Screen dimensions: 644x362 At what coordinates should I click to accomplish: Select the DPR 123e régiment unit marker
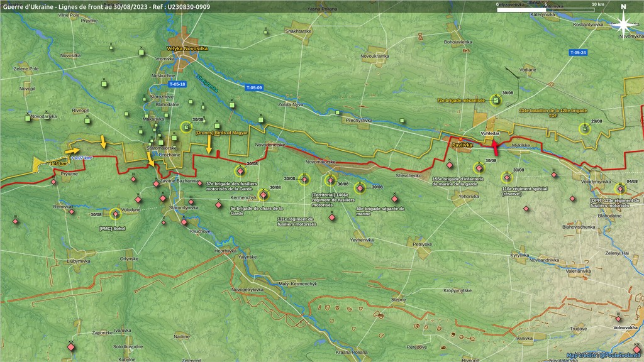click(620, 189)
